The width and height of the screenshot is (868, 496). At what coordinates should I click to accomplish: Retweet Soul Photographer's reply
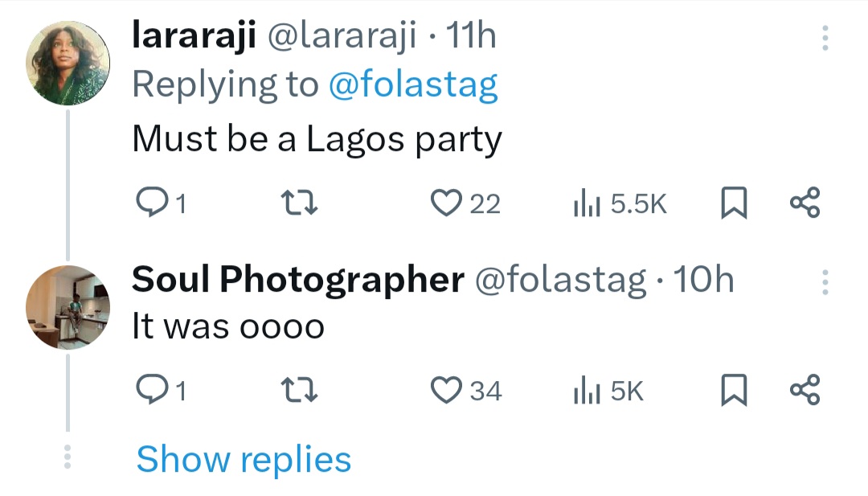click(303, 390)
